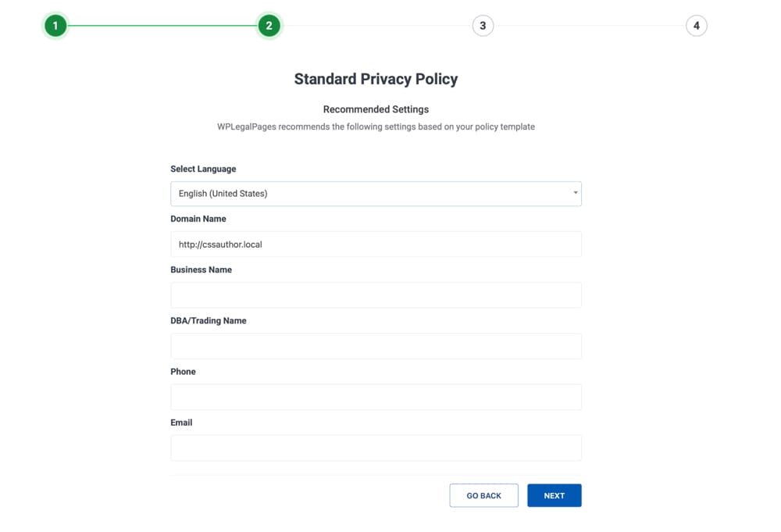Viewport: 781px width, 532px height.
Task: Select the active step 2 circle
Action: pos(269,24)
